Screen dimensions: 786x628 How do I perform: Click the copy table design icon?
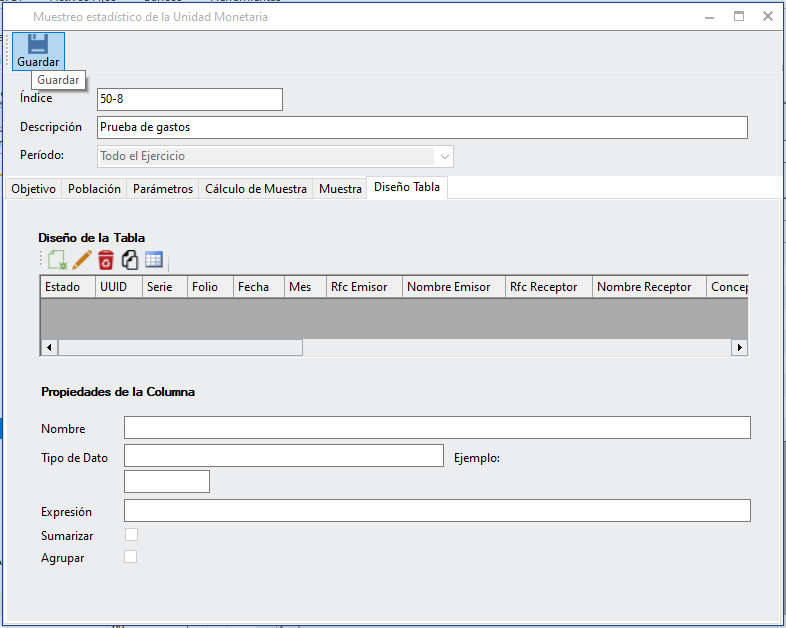pos(130,260)
